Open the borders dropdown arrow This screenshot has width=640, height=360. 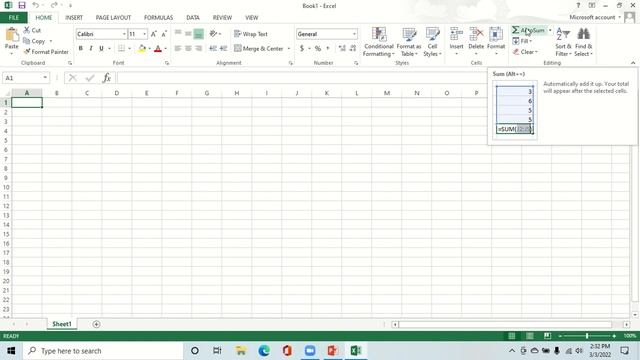click(x=129, y=48)
